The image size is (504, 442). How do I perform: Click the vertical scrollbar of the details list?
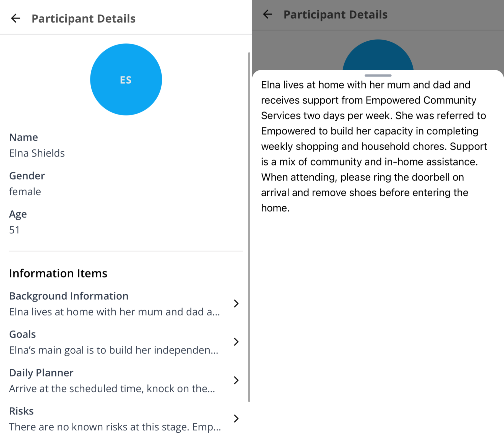[x=249, y=227]
